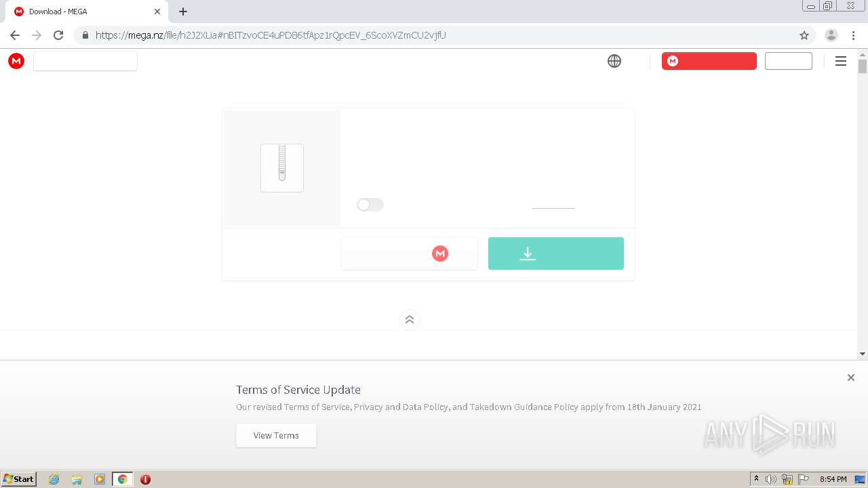
Task: Click the empty search field near logo
Action: point(85,61)
